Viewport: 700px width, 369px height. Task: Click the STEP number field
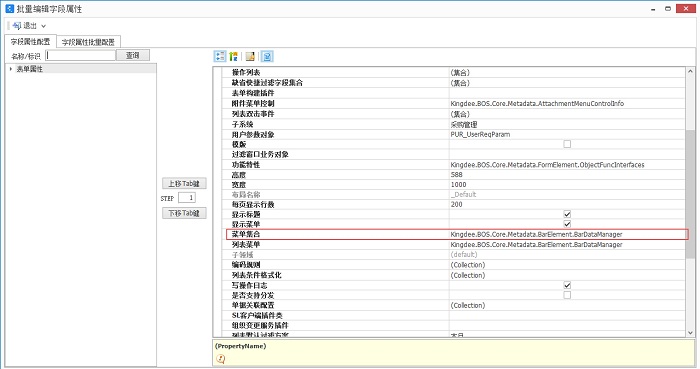point(187,198)
